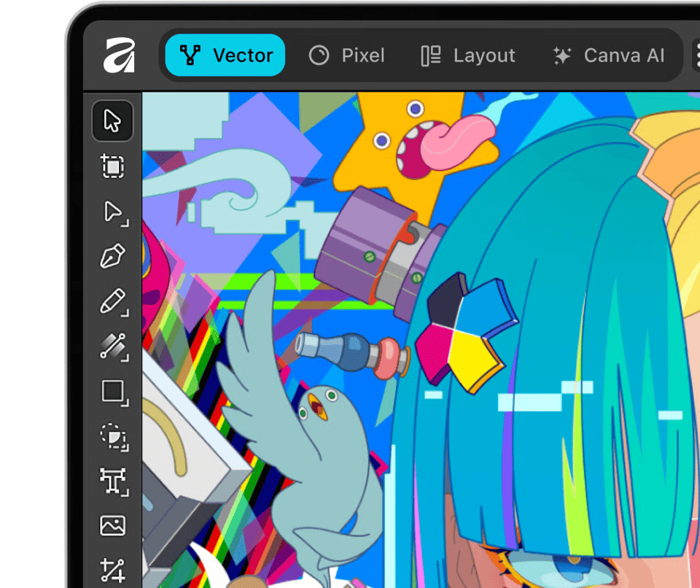700x588 pixels.
Task: Click the Affinity logo in top-left
Action: tap(120, 55)
